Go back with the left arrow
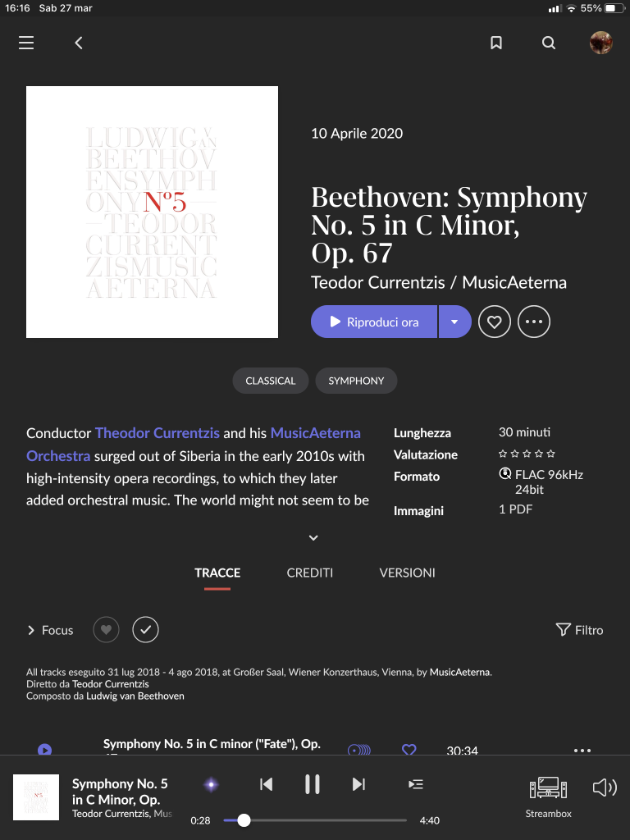630x840 pixels. point(79,43)
